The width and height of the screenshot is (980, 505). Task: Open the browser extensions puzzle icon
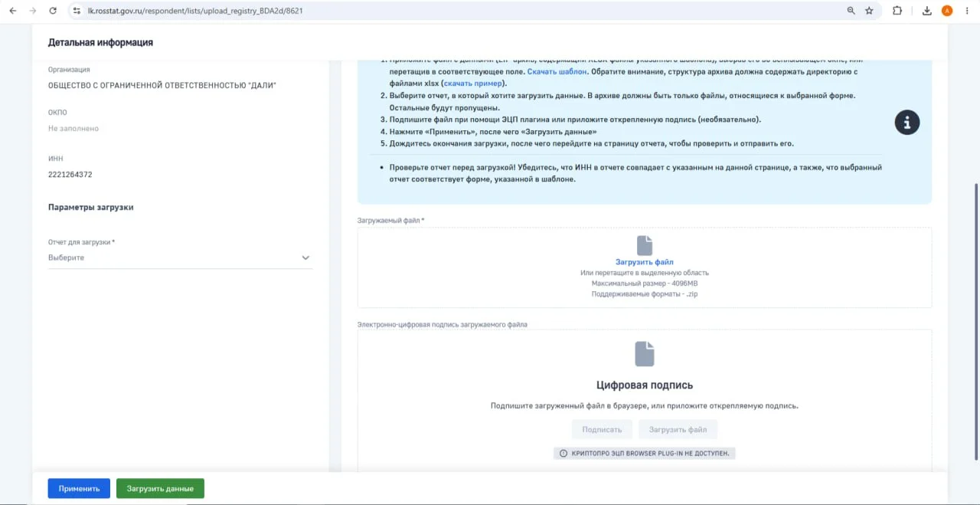(x=897, y=11)
